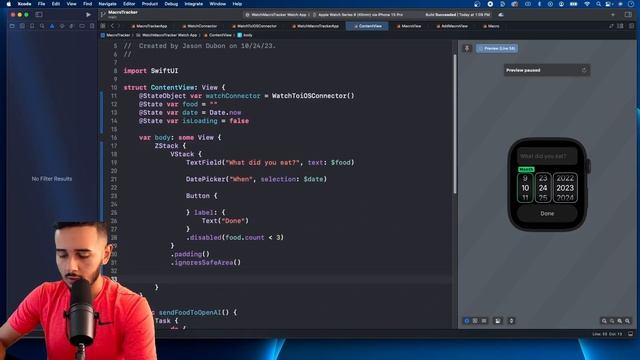This screenshot has width=640, height=360.
Task: Open the breakpoint navigator
Action: click(82, 26)
